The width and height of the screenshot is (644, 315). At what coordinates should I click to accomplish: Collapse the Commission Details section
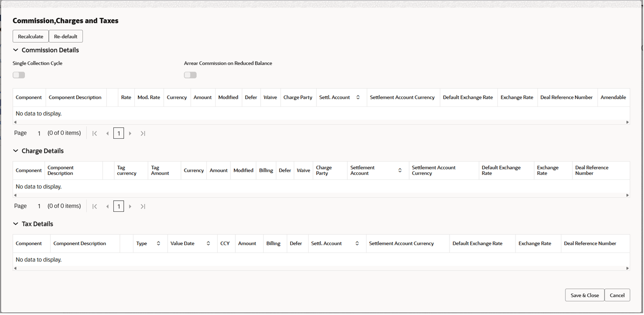[15, 50]
